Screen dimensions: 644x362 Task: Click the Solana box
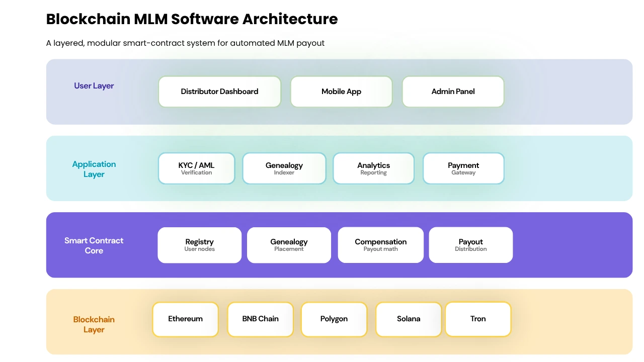pyautogui.click(x=409, y=319)
